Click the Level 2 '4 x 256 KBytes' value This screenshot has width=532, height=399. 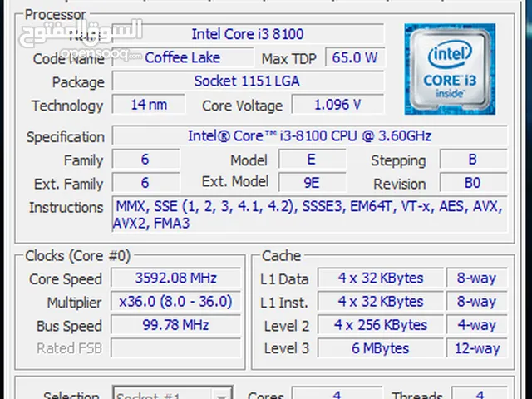pyautogui.click(x=381, y=325)
